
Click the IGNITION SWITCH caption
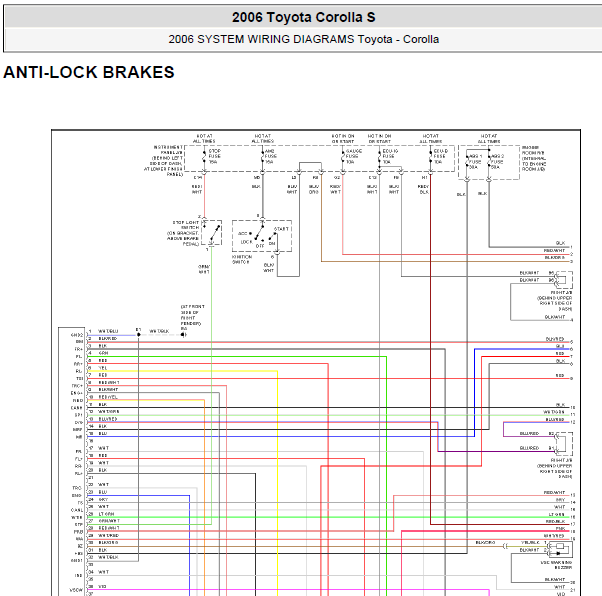pyautogui.click(x=241, y=259)
